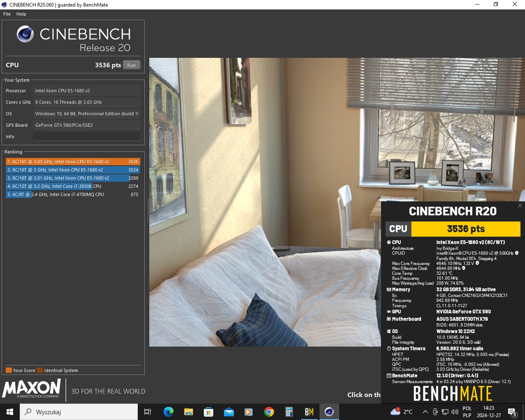Open Calculator from the taskbar
This screenshot has width=525, height=420.
click(289, 412)
